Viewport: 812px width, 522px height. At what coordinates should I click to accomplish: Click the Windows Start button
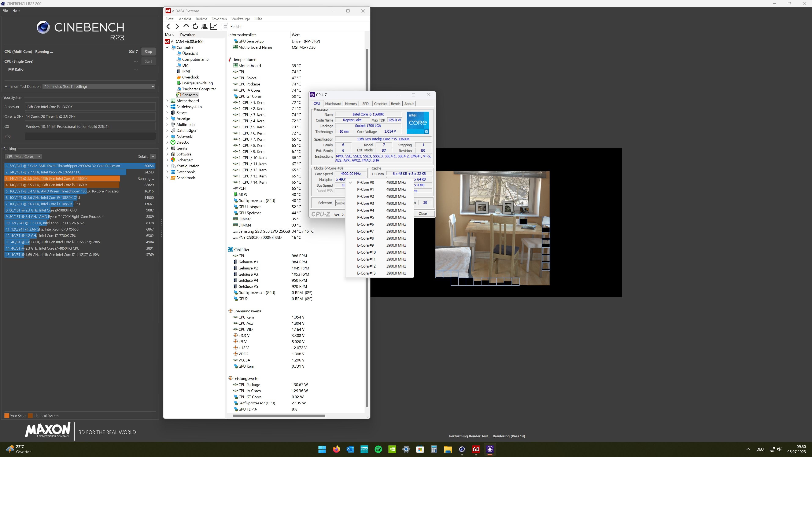(x=322, y=449)
